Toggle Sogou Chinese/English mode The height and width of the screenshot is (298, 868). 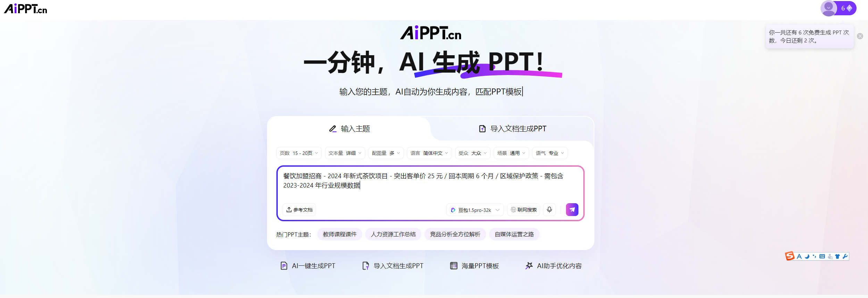[799, 256]
